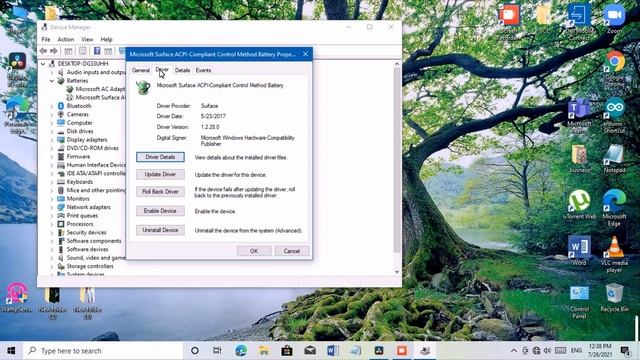Viewport: 640px width, 360px height.
Task: Open the File menu in Device Manager
Action: 46,40
